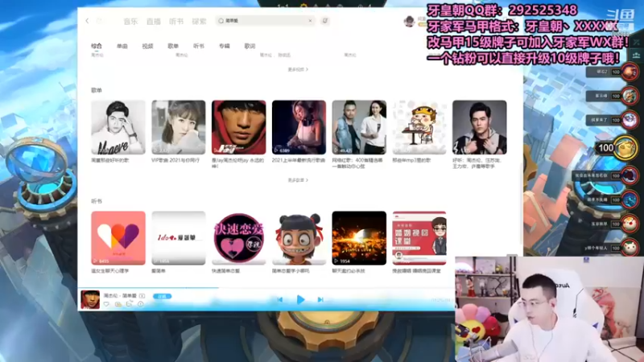Expand 更多歌单 link
This screenshot has height=362, width=644.
pos(298,180)
